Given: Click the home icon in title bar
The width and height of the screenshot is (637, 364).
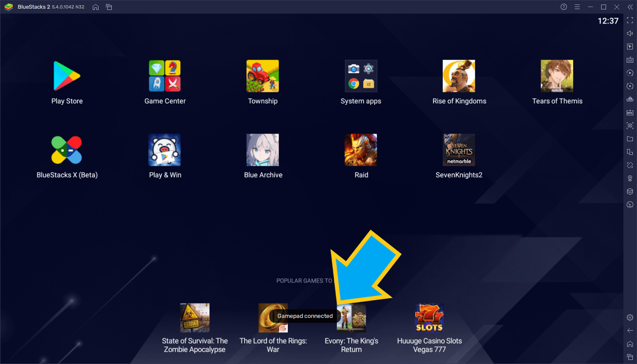Looking at the screenshot, I should [96, 7].
